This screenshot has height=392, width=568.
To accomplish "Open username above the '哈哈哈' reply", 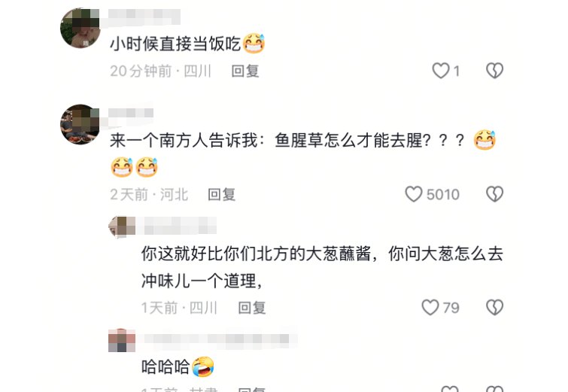I will point(220,339).
